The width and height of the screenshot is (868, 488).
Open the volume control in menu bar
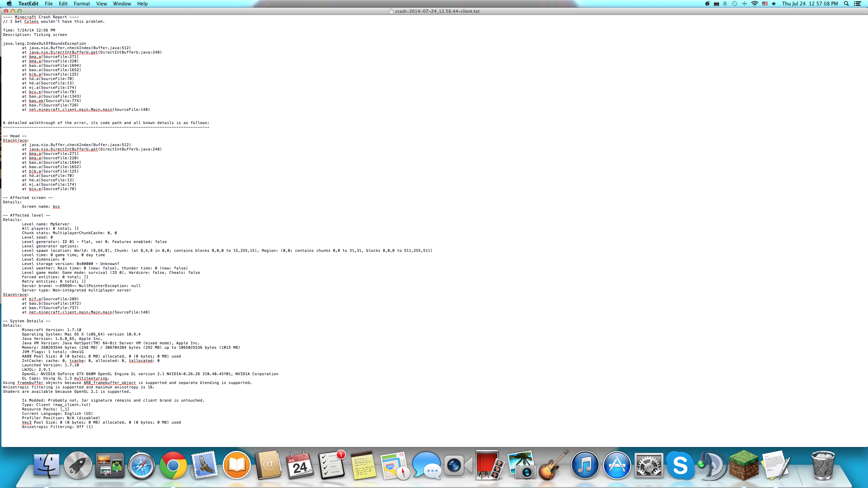[x=774, y=4]
